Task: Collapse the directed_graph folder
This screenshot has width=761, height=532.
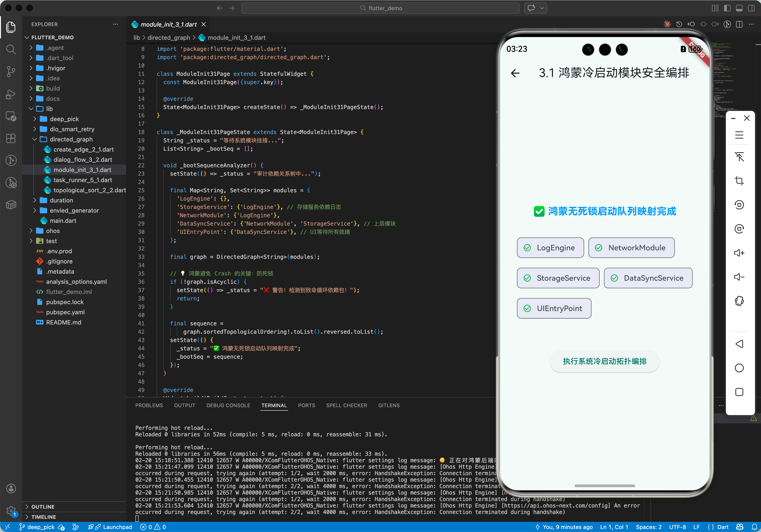Action: pyautogui.click(x=71, y=139)
